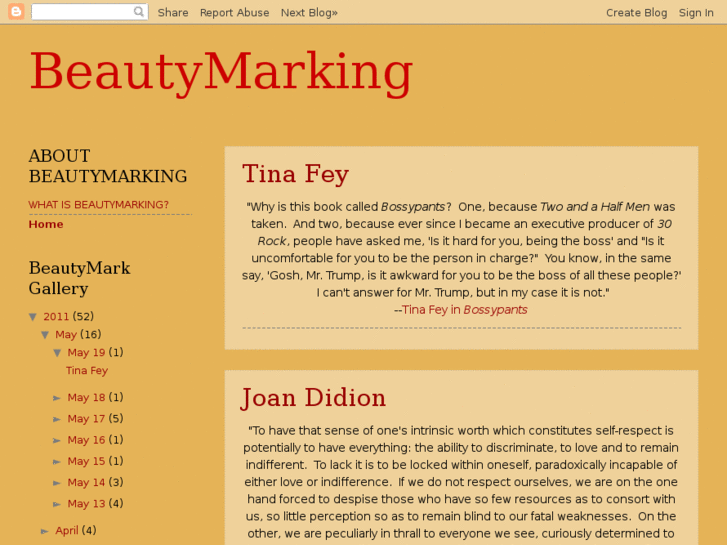Open the May 13 archive link
Viewport: 727px width, 545px height.
coord(86,504)
